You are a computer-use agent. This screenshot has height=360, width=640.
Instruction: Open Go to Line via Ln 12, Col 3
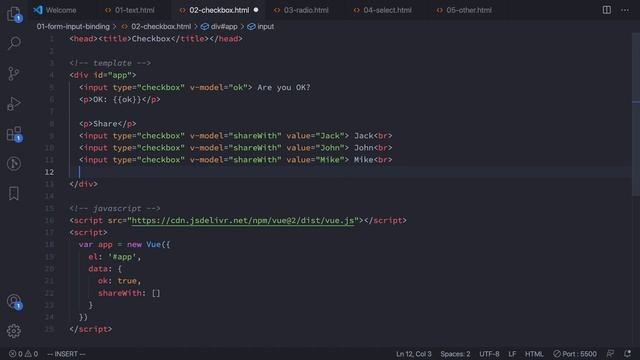[413, 354]
